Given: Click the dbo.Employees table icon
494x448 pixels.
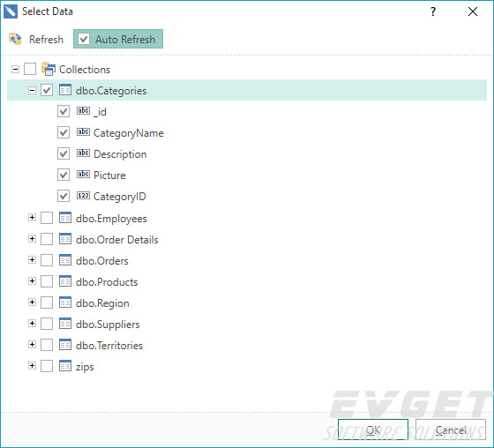Looking at the screenshot, I should coord(65,218).
